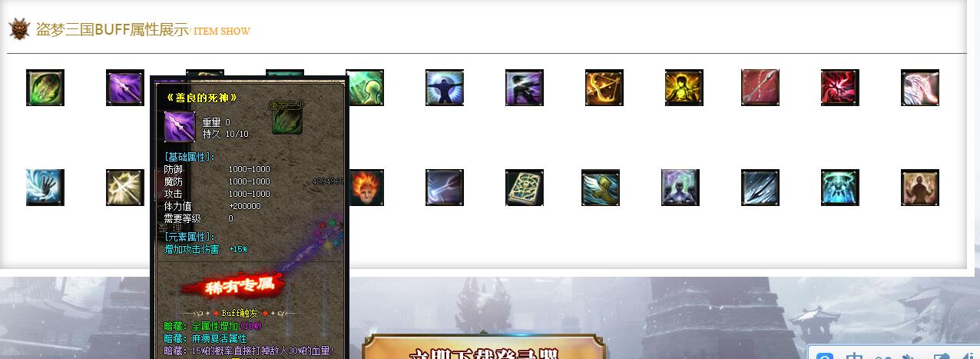Image resolution: width=980 pixels, height=359 pixels.
Task: Click the icy blue blades buff icon
Action: pos(760,188)
